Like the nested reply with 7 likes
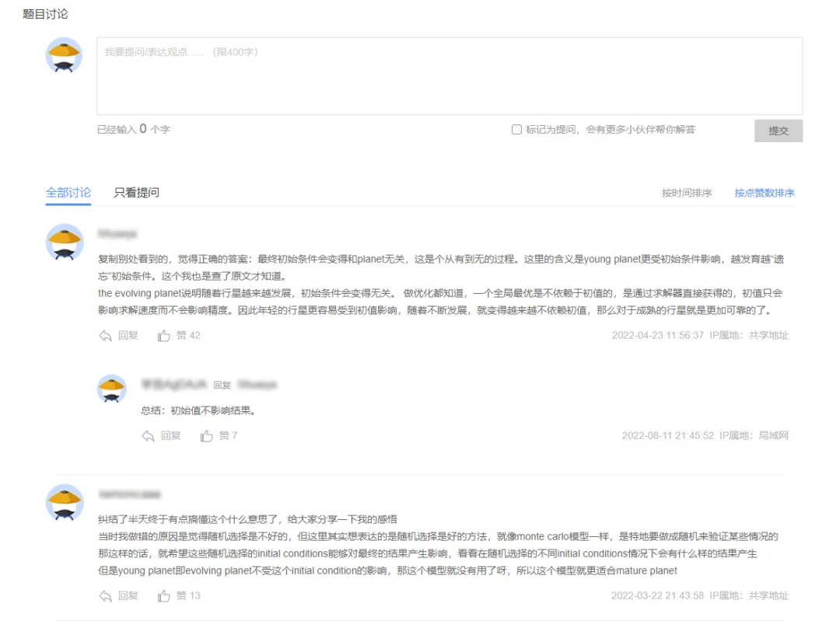 (x=207, y=436)
